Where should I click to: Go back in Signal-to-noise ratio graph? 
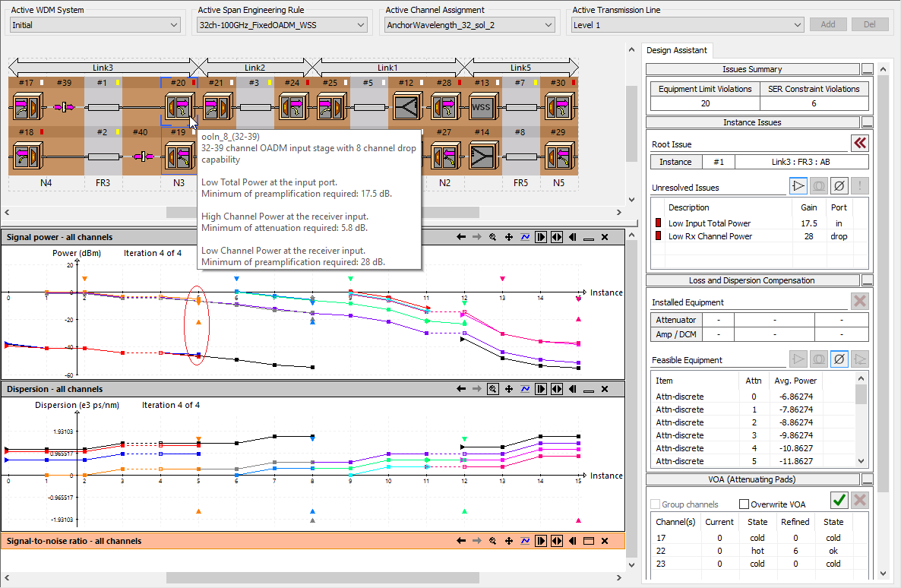[461, 541]
